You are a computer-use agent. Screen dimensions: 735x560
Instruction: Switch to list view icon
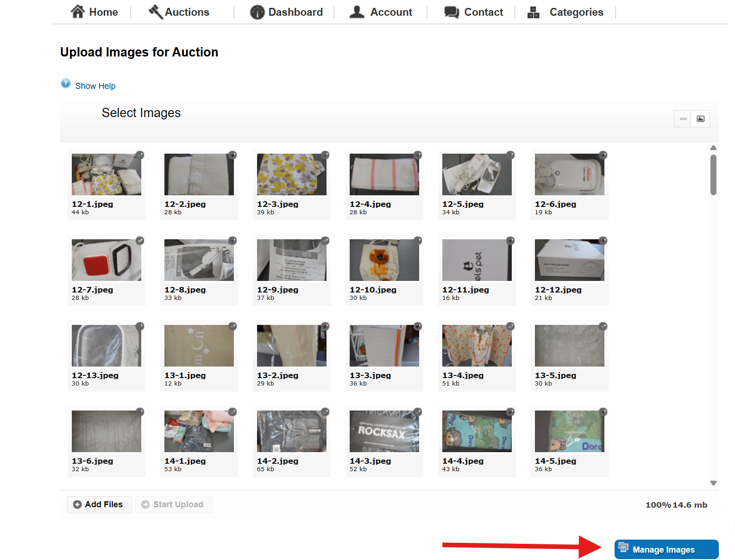(683, 119)
